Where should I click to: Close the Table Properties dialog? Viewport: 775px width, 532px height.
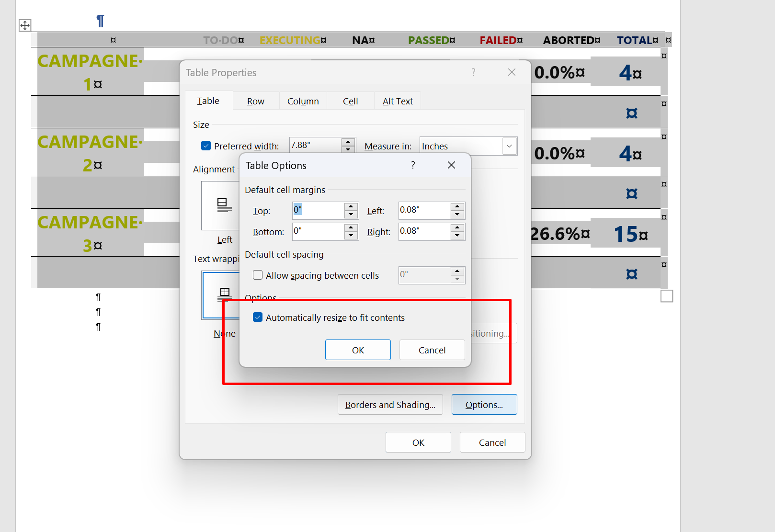click(512, 72)
